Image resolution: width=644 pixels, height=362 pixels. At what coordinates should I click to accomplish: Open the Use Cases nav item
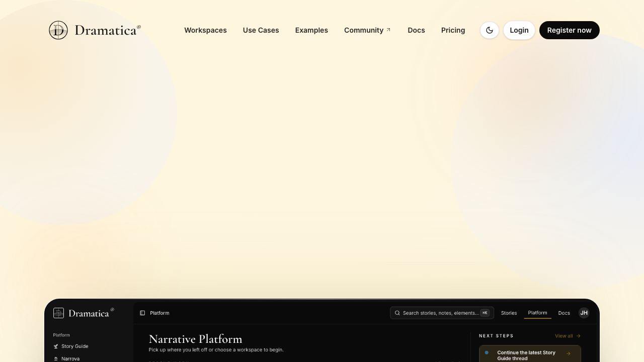click(261, 30)
